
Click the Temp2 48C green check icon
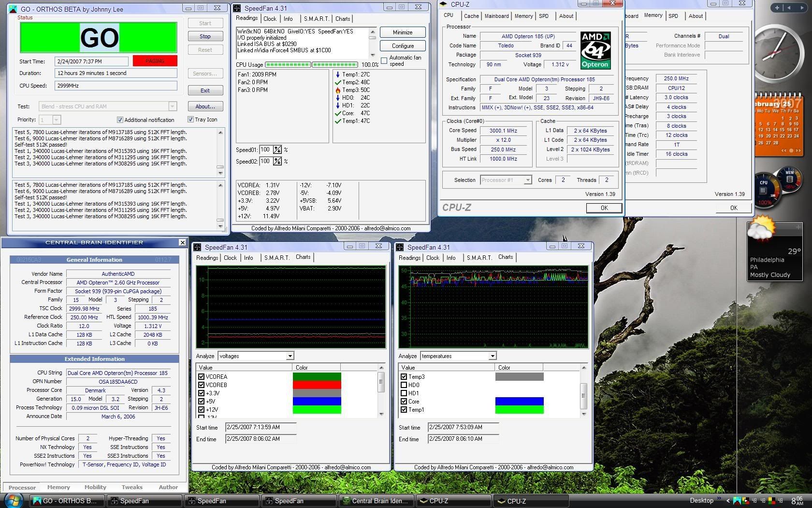pos(338,82)
